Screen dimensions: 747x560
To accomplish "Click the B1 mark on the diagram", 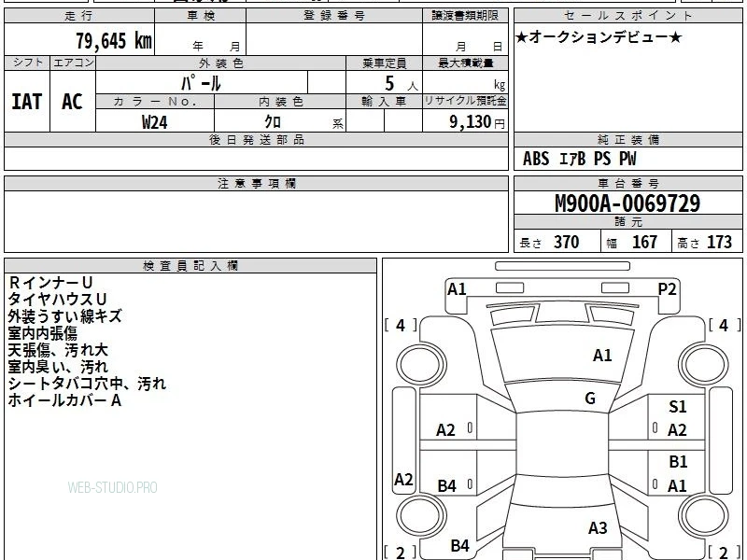I will (678, 462).
